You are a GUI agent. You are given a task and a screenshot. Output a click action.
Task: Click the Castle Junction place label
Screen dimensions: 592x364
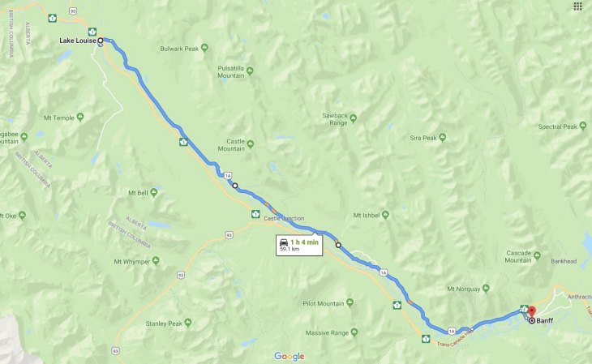(284, 218)
